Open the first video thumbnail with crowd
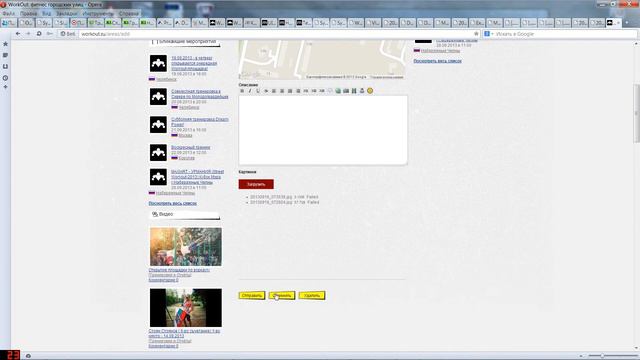Viewport: 640px width, 360px height. click(x=186, y=247)
